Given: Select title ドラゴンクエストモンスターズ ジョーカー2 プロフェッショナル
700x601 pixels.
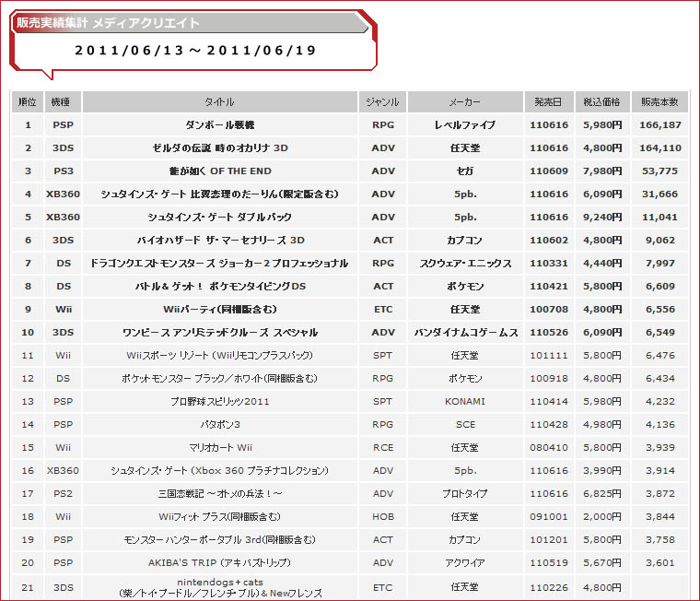Looking at the screenshot, I should point(219,264).
